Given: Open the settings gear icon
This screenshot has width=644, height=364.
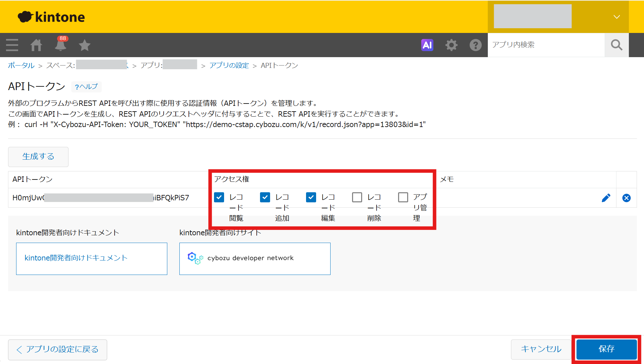Looking at the screenshot, I should point(452,45).
